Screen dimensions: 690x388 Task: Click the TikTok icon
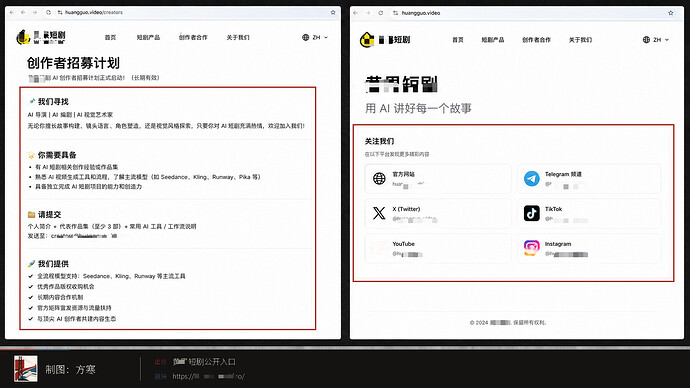coord(532,213)
